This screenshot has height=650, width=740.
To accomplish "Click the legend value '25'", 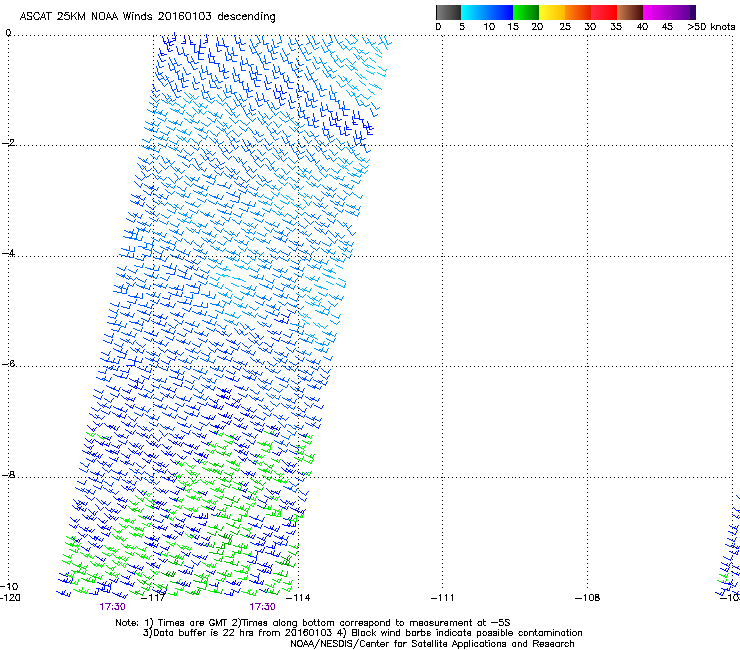I will 565,27.
